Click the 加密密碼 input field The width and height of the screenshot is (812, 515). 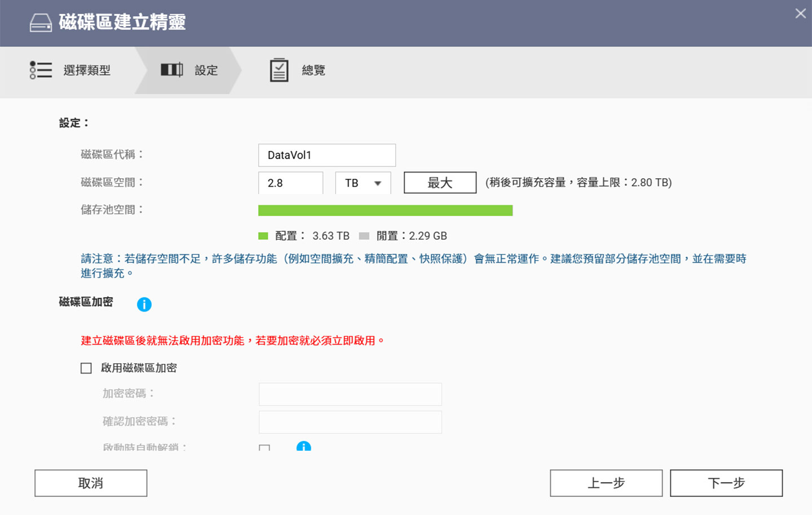[x=350, y=394]
